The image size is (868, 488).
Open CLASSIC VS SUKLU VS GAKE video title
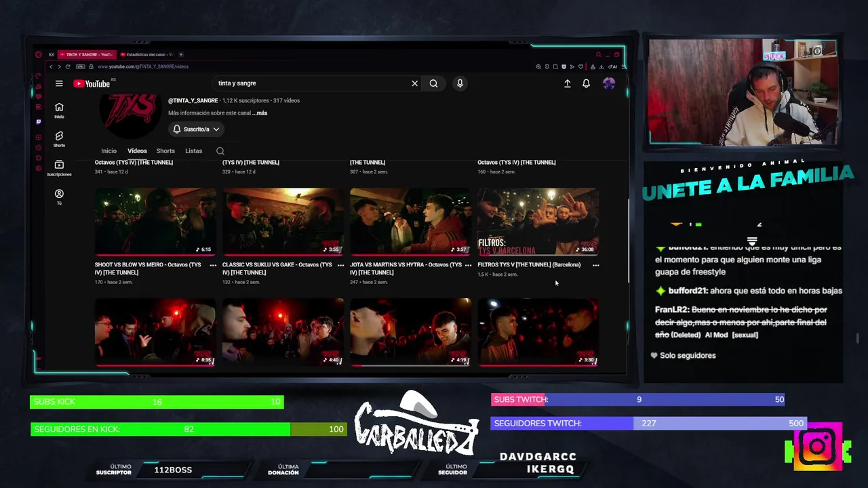277,268
